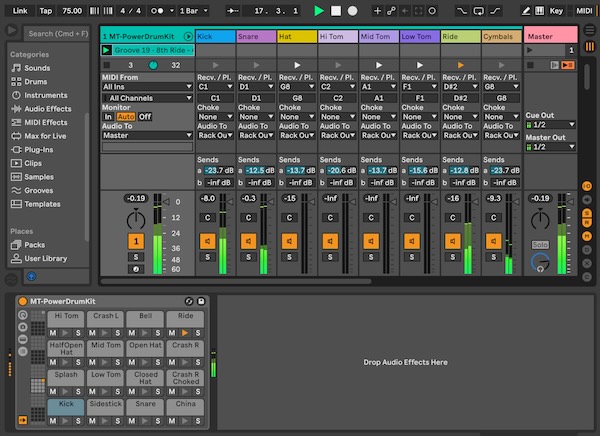The height and width of the screenshot is (436, 600).
Task: Click the Stop button in transport
Action: 336,10
